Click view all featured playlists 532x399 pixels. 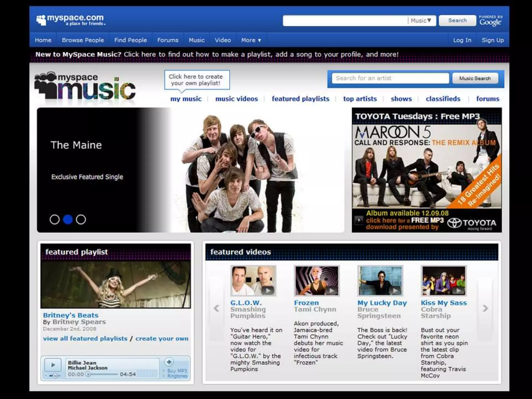point(85,338)
